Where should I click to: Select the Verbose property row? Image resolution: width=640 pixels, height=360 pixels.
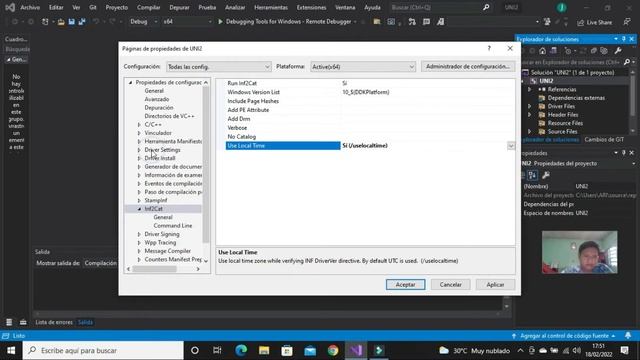click(x=369, y=128)
